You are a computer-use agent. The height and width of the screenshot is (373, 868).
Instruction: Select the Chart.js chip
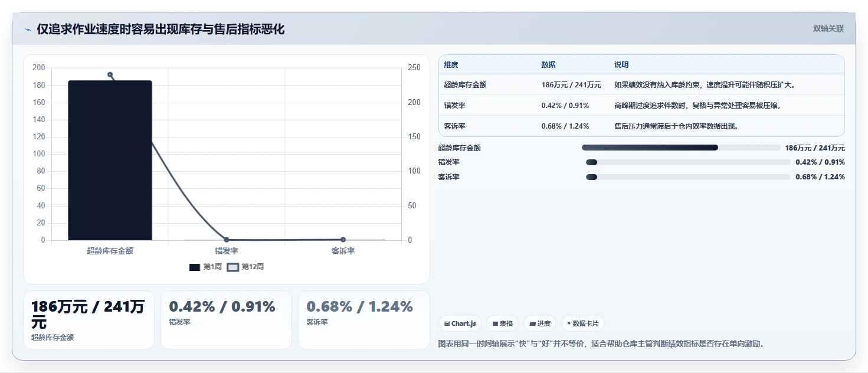460,323
